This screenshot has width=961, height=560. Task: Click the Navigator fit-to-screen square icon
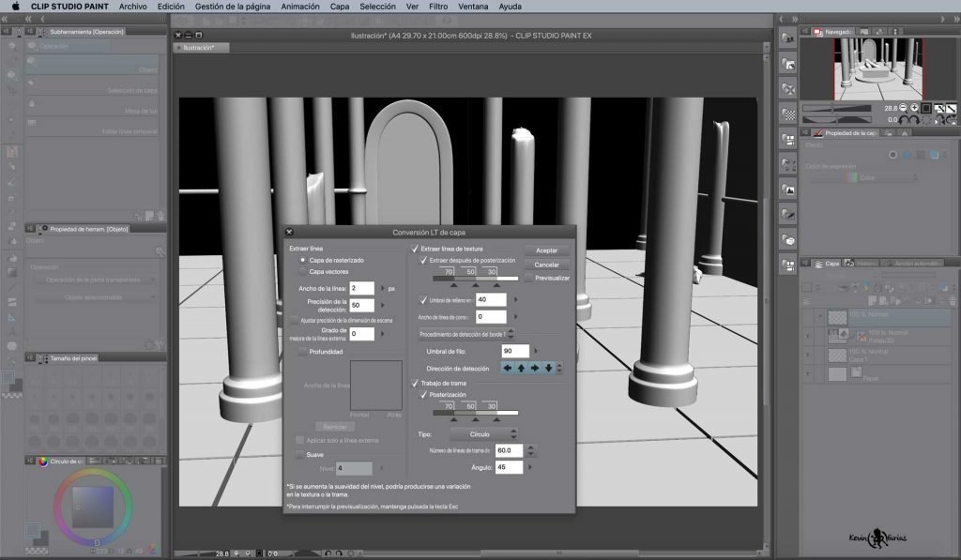[x=926, y=109]
